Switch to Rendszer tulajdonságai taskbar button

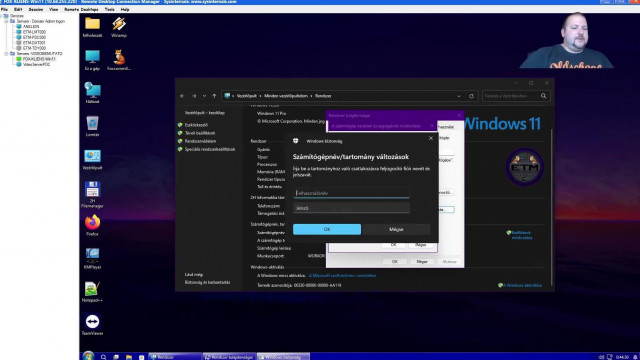point(229,357)
